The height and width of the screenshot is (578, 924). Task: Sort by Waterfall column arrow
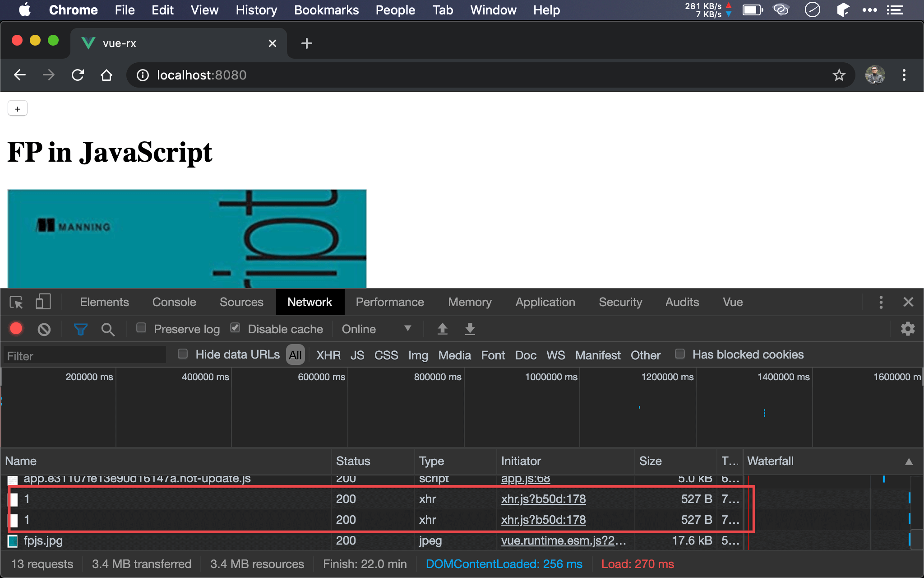909,461
